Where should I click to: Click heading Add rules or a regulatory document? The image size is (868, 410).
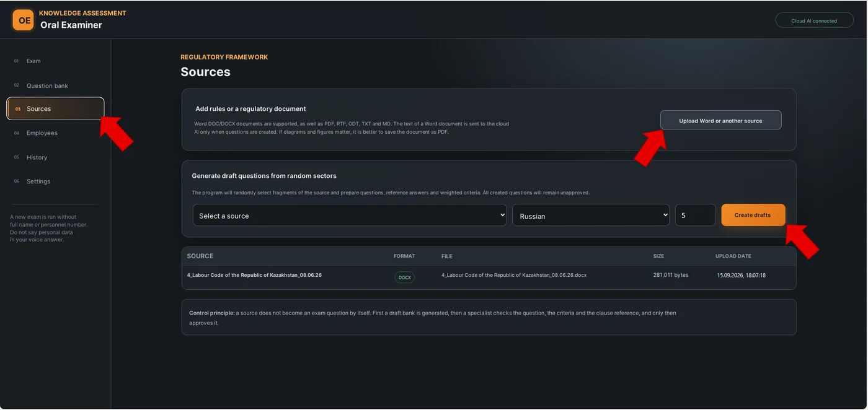coord(250,108)
